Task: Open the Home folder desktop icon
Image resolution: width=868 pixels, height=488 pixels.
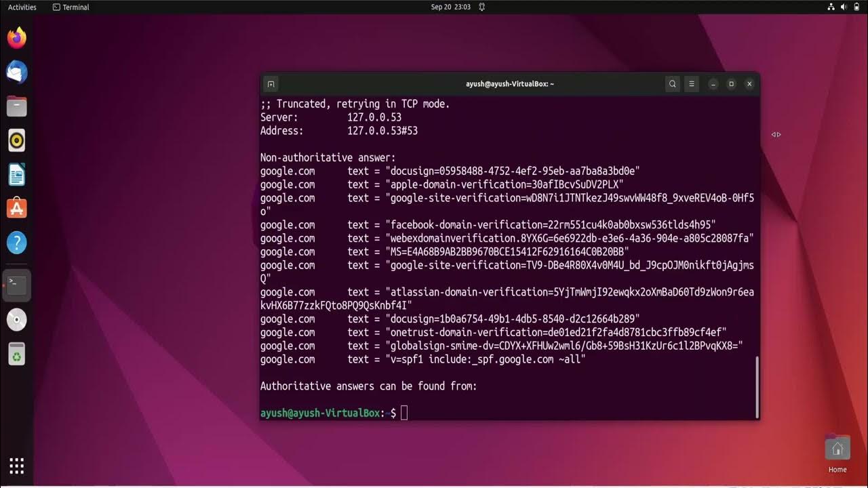Action: tap(837, 453)
